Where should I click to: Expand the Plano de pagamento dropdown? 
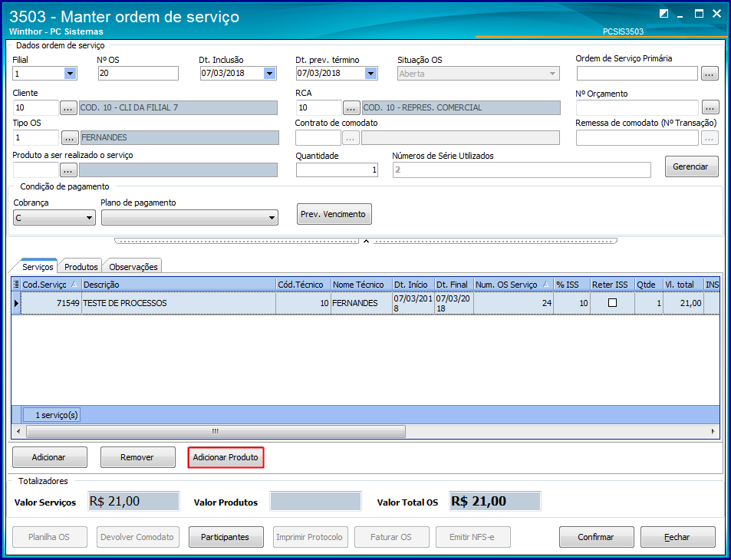271,218
